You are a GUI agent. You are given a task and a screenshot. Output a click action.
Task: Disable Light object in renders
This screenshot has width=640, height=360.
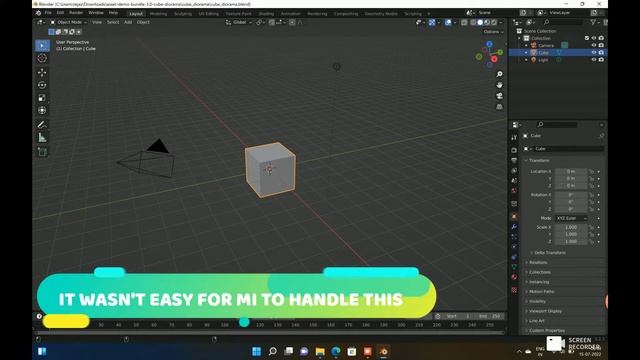[x=601, y=60]
